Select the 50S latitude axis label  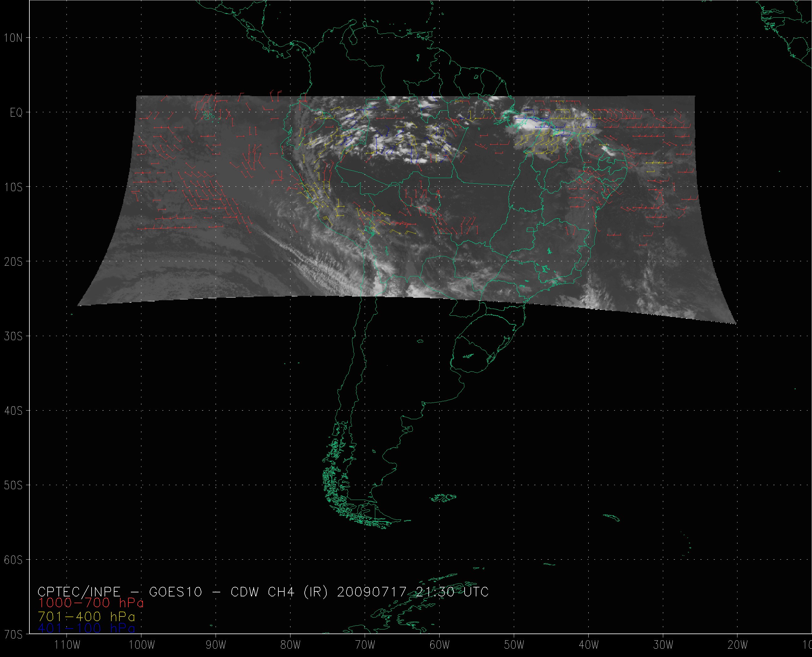[x=13, y=485]
